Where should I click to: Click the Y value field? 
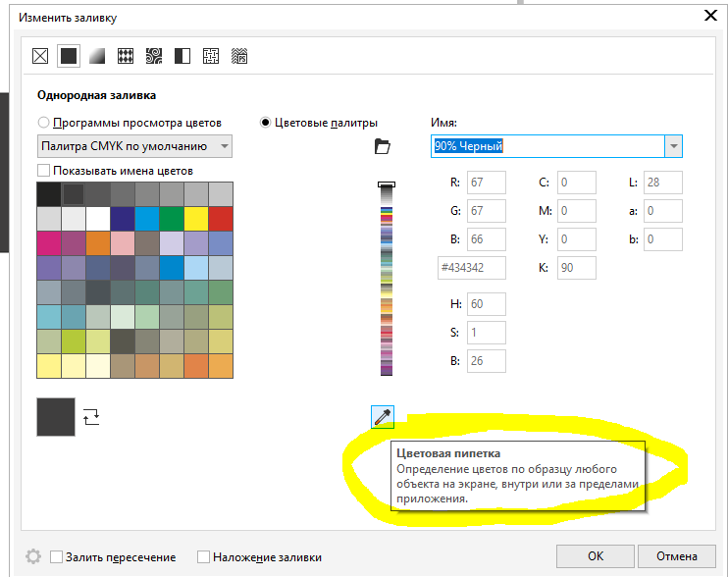coord(576,239)
